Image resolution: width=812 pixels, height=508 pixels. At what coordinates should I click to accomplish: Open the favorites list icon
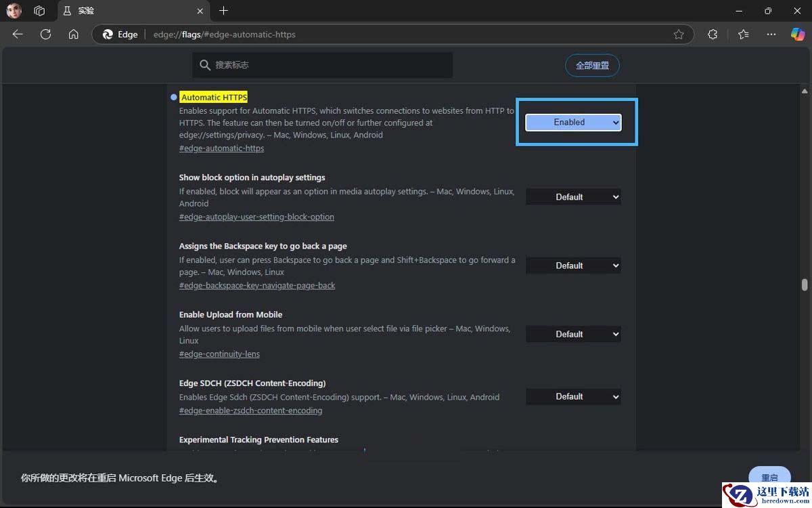click(x=744, y=34)
